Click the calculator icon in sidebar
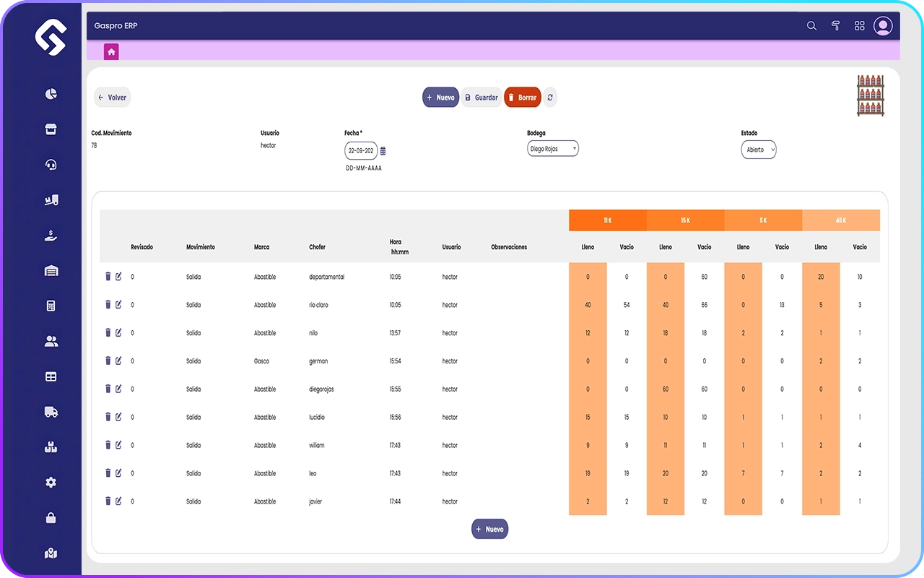The width and height of the screenshot is (924, 578). [51, 306]
